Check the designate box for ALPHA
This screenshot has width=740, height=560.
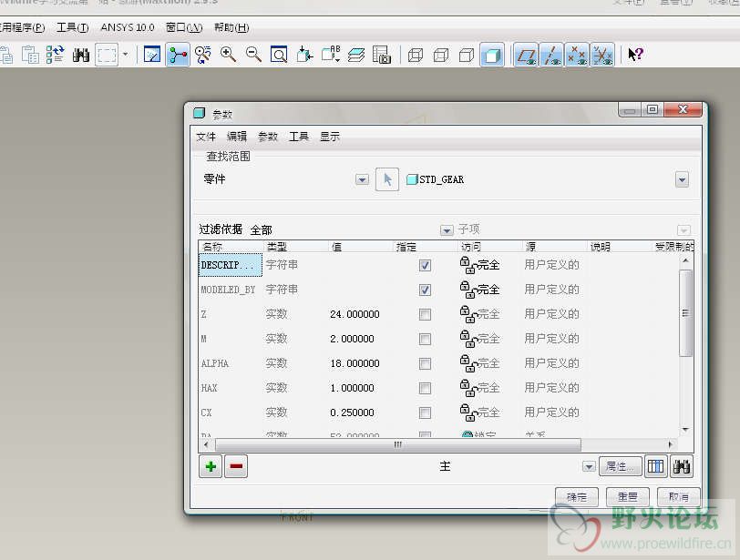425,363
